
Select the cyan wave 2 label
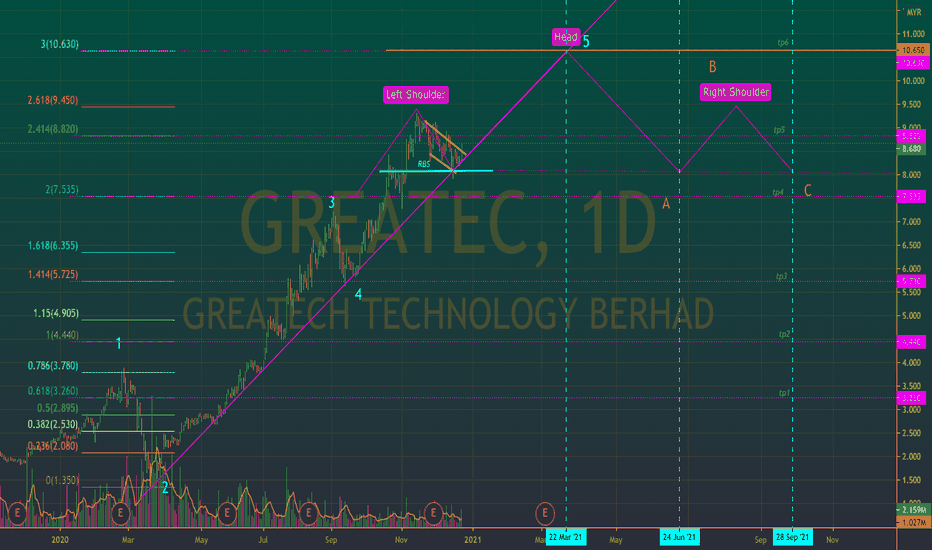(x=165, y=488)
